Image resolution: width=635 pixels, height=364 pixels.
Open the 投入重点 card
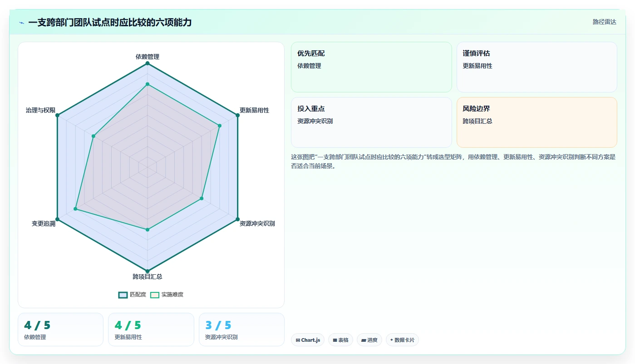pyautogui.click(x=371, y=122)
